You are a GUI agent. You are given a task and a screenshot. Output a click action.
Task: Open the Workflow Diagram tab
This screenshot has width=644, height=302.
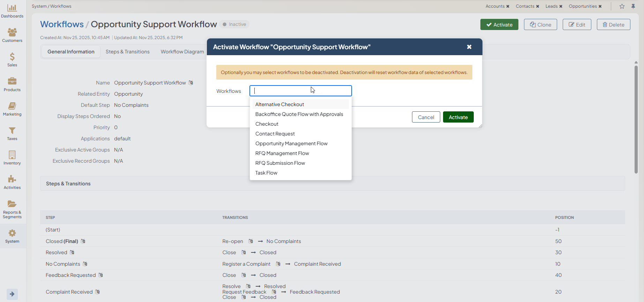(182, 52)
